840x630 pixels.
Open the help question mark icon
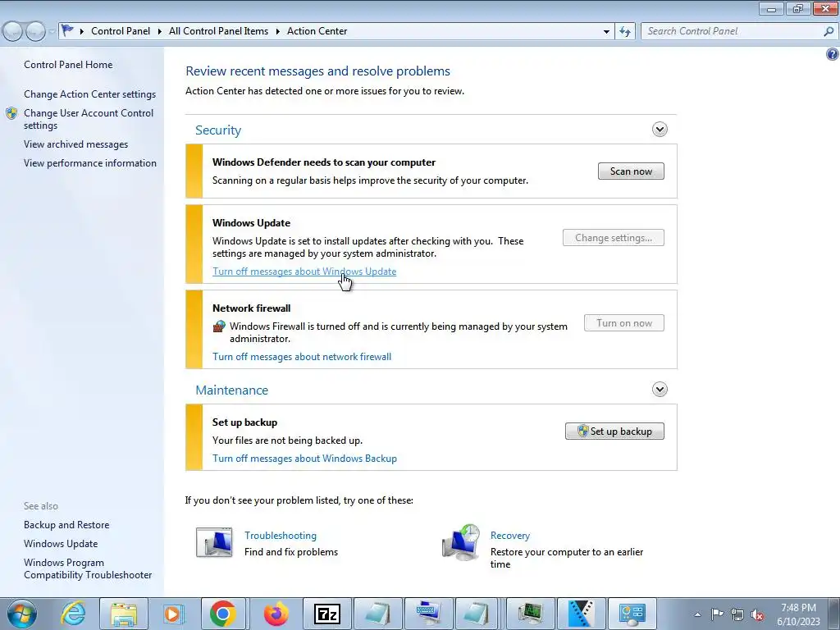(832, 54)
